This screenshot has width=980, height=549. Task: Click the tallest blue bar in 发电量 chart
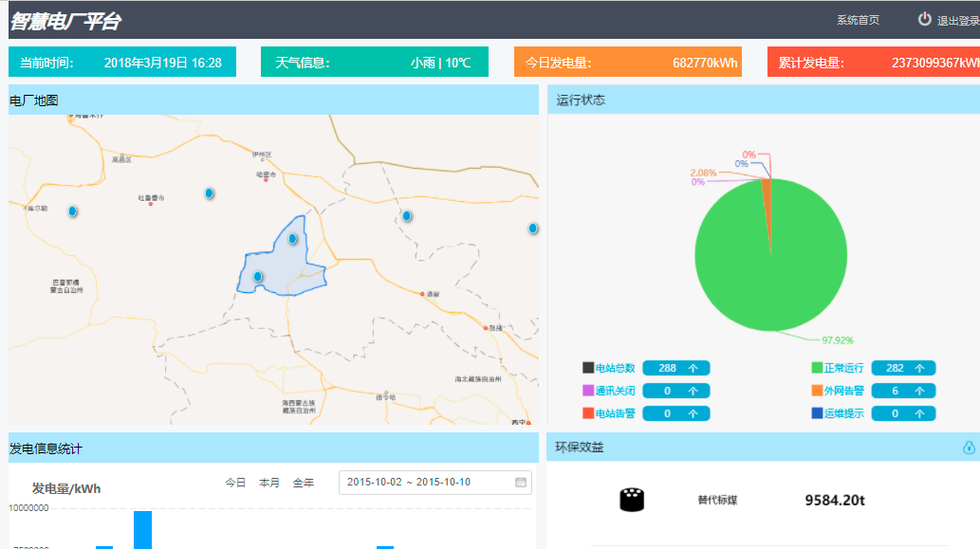pos(142,530)
